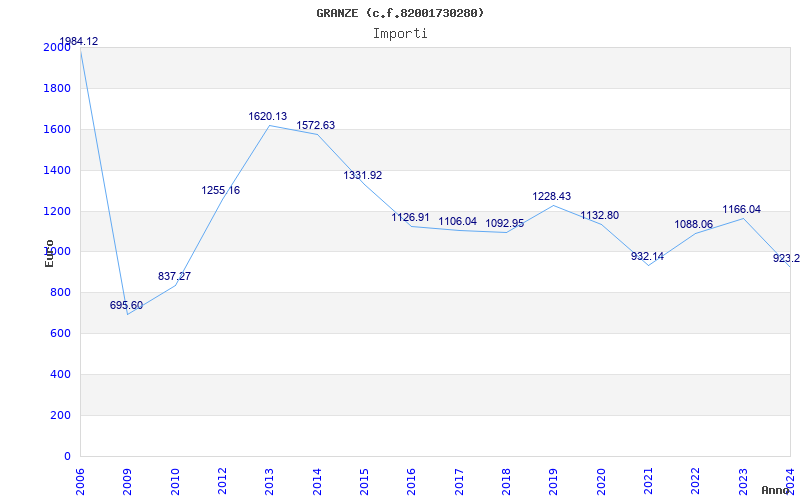Click the 2006 x-axis year label
This screenshot has width=800, height=500.
tap(80, 482)
